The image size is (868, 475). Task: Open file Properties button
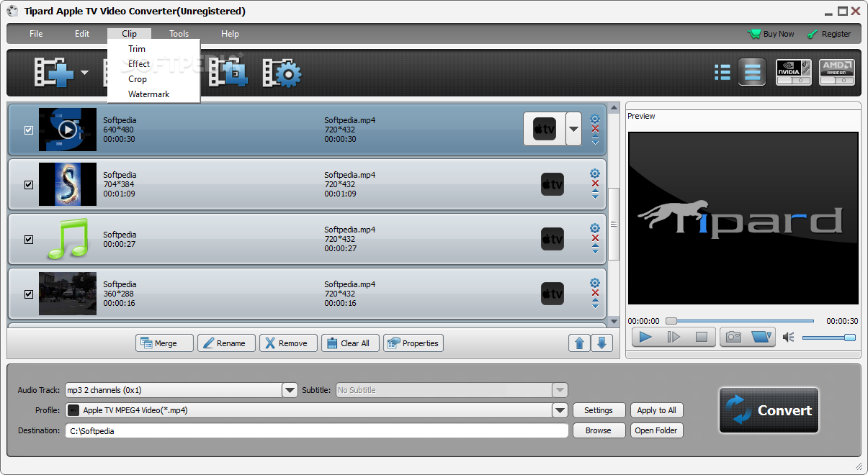pyautogui.click(x=413, y=343)
